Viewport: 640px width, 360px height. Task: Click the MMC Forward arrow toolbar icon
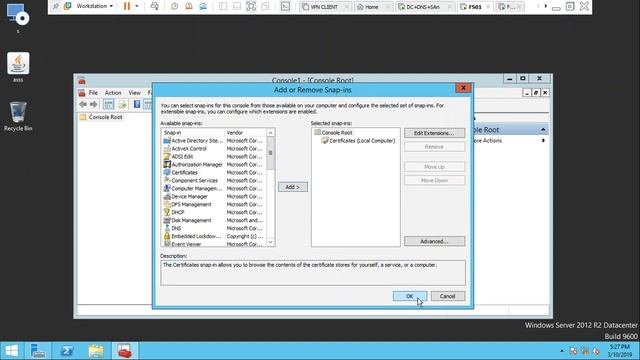(x=94, y=104)
